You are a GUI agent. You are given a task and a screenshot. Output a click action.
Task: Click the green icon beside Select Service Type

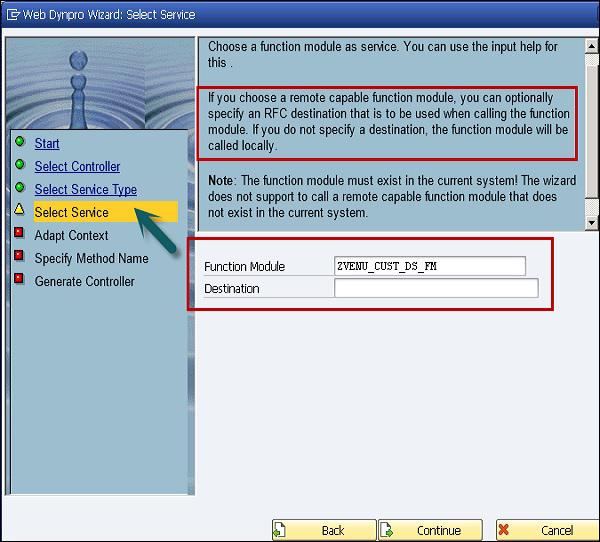tap(20, 188)
